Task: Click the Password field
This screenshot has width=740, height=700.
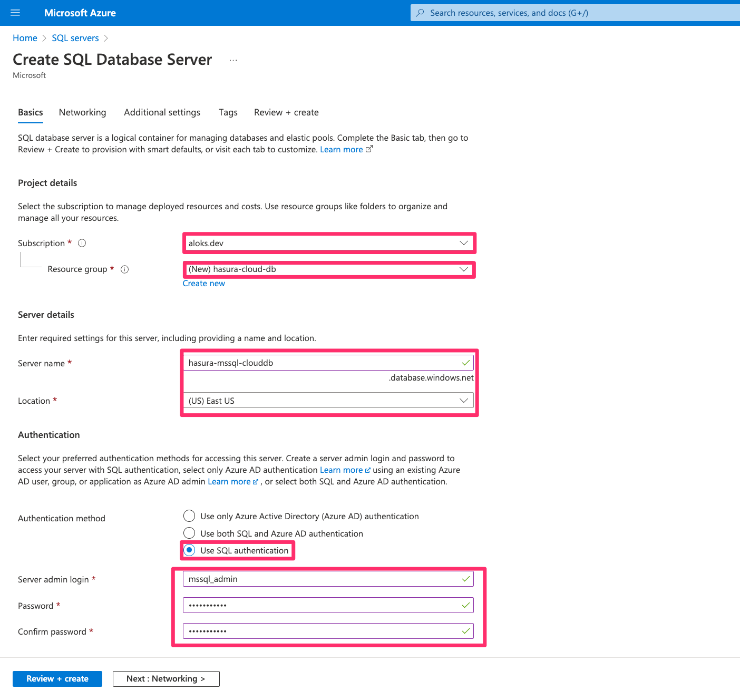Action: tap(328, 605)
